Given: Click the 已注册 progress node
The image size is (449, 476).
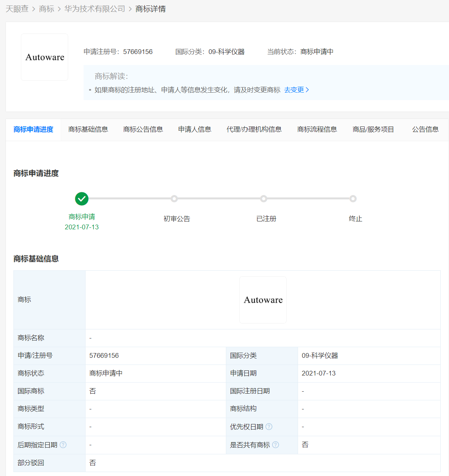Looking at the screenshot, I should click(x=263, y=199).
